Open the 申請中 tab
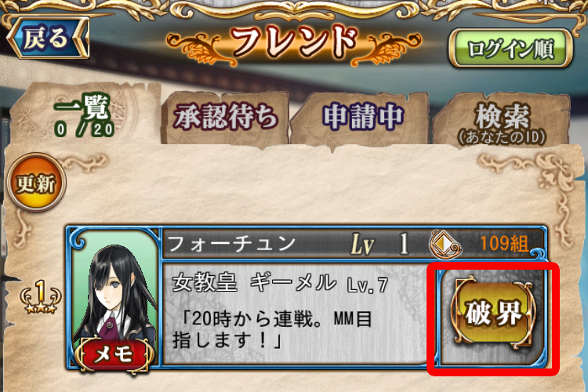 click(363, 118)
